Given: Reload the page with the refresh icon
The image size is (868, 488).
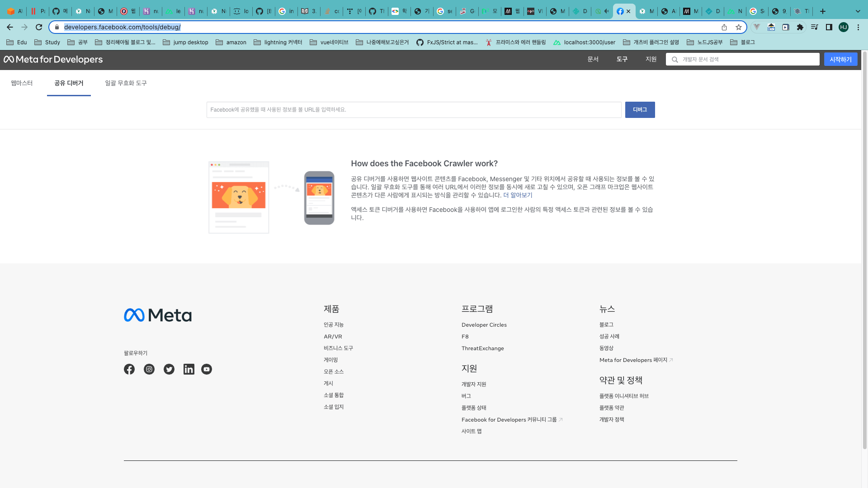Looking at the screenshot, I should (39, 27).
